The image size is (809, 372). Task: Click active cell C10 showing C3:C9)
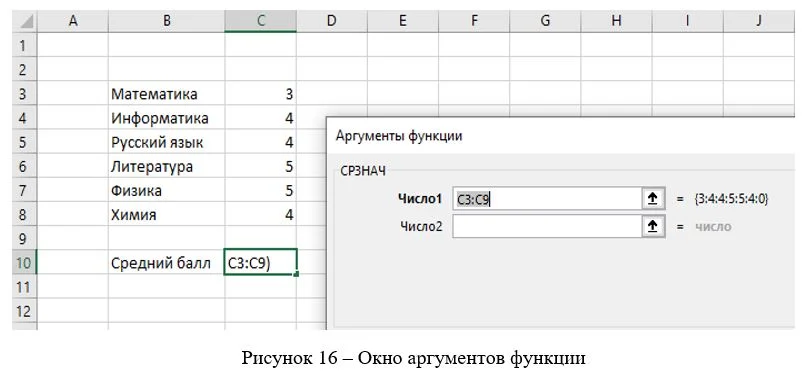pyautogui.click(x=261, y=263)
